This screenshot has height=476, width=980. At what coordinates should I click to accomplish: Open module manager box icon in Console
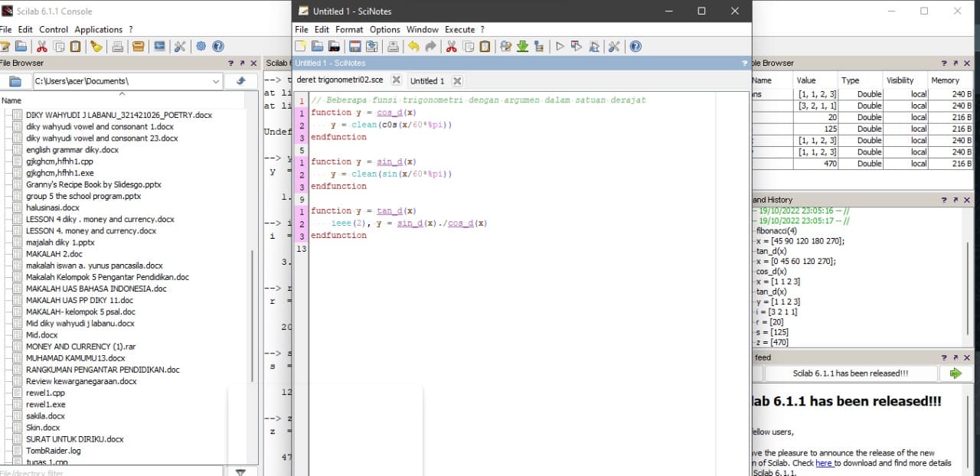coord(139,47)
